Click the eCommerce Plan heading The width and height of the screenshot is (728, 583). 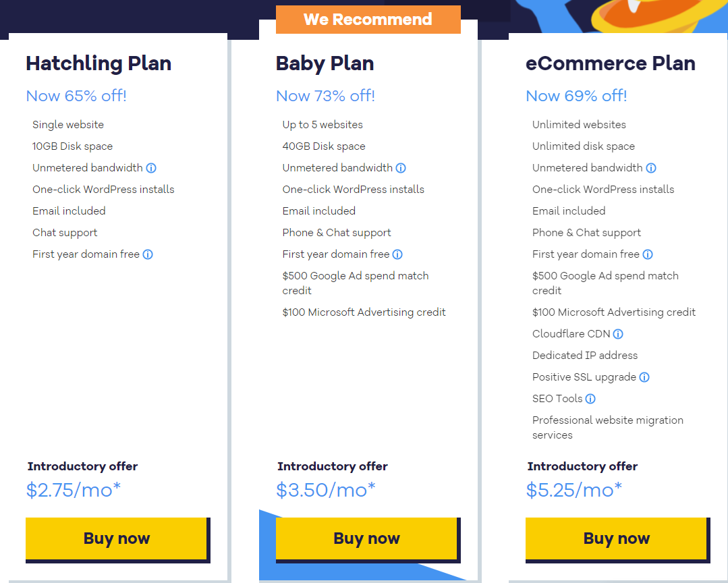610,63
